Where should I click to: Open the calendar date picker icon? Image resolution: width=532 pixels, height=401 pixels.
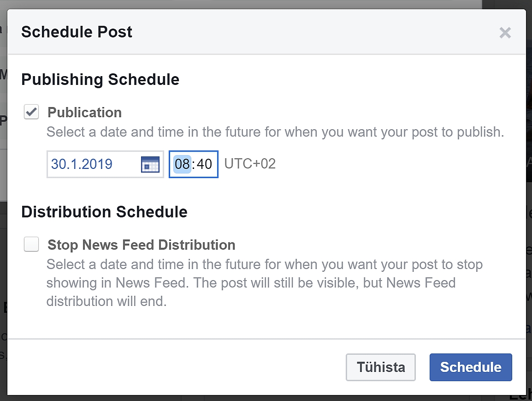pyautogui.click(x=150, y=164)
